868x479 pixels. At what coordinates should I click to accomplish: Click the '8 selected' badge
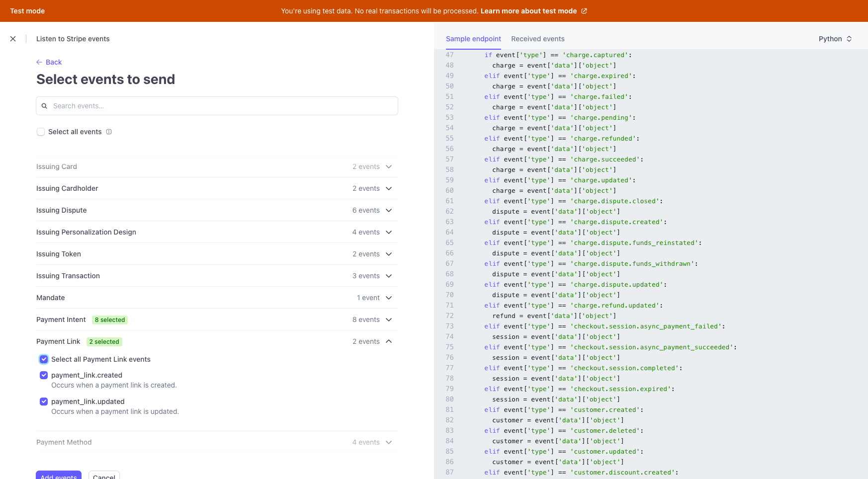[110, 320]
